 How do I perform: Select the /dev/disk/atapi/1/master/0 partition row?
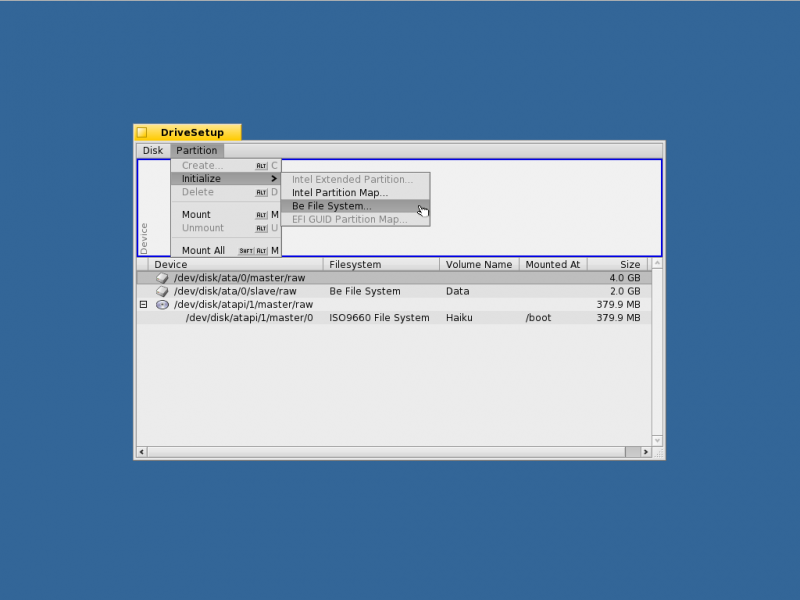394,318
